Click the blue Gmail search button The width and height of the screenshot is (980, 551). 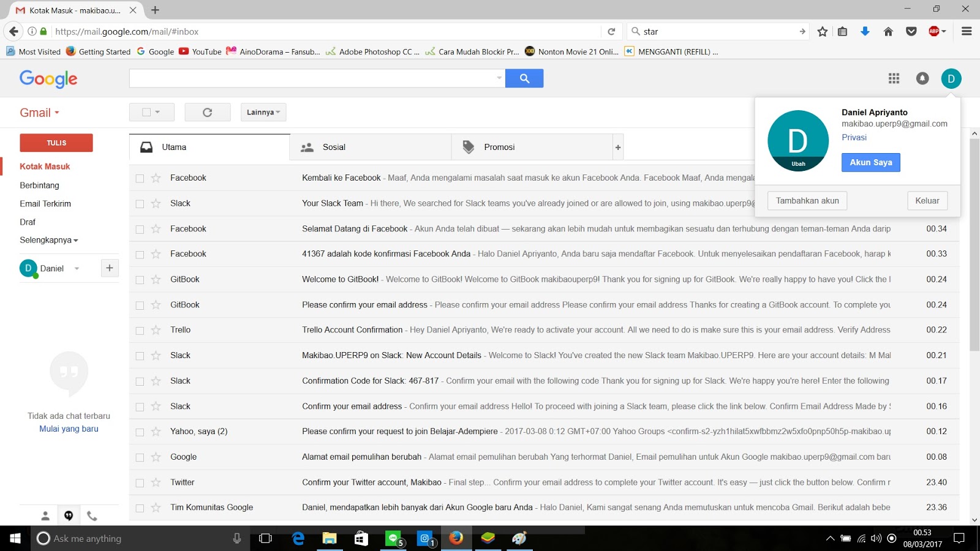click(x=524, y=78)
